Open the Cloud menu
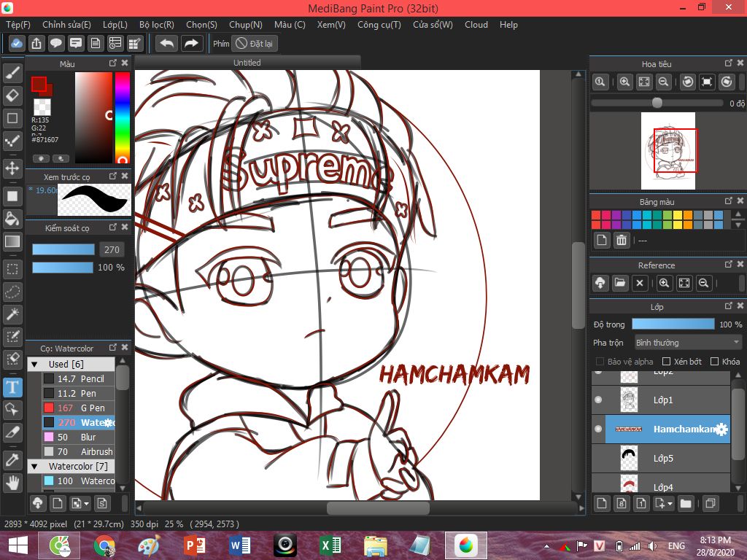Image resolution: width=747 pixels, height=560 pixels. (x=476, y=25)
